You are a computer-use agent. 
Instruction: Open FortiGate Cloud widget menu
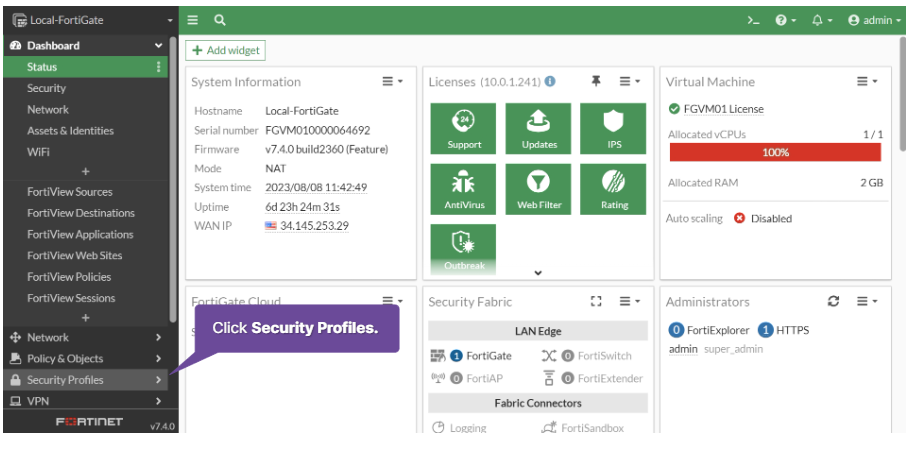392,301
